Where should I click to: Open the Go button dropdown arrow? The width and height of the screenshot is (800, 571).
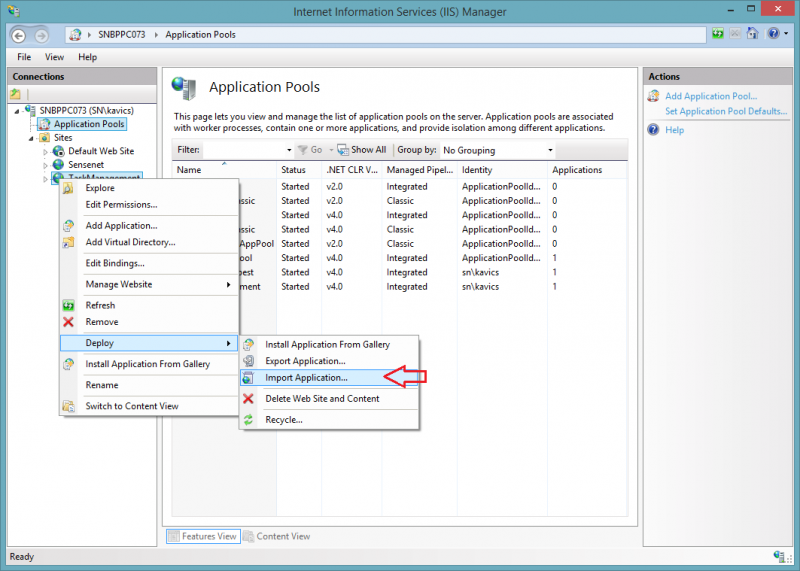click(x=331, y=150)
